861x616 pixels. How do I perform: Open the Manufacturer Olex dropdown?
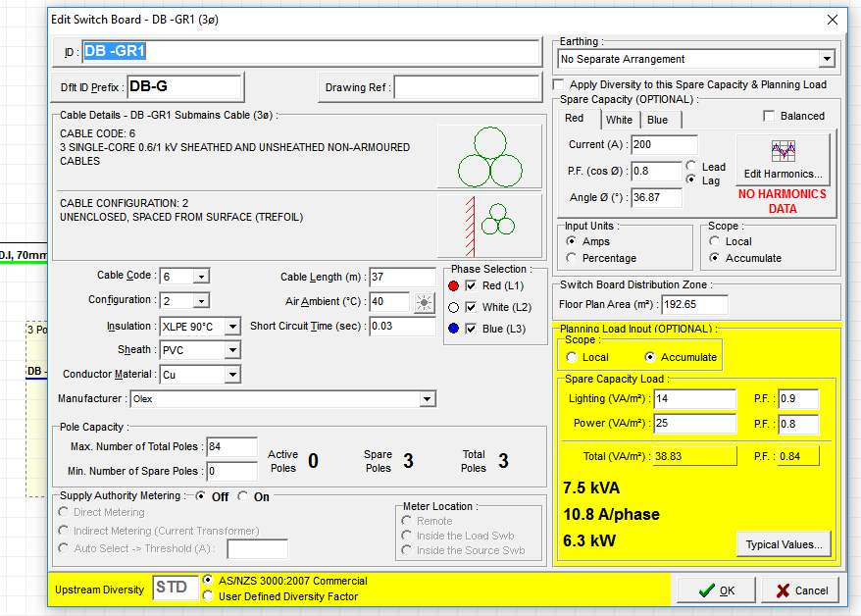click(427, 399)
